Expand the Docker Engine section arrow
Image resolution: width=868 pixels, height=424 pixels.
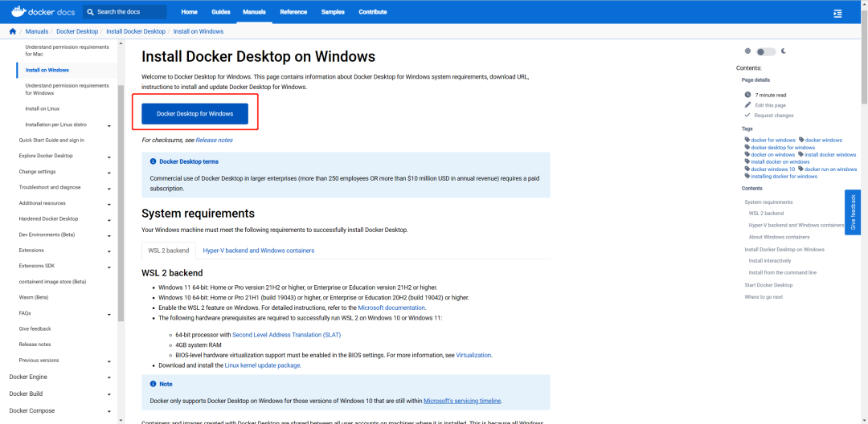point(109,377)
